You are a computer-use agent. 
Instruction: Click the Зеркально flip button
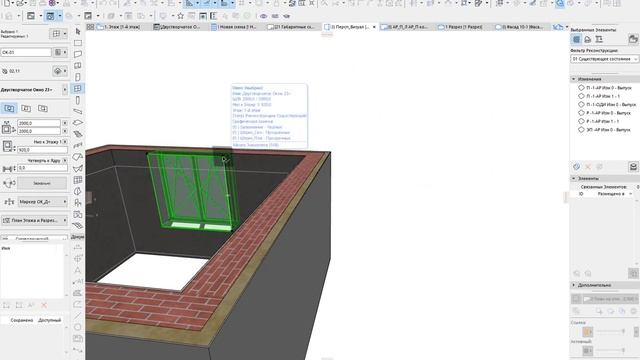pyautogui.click(x=42, y=183)
